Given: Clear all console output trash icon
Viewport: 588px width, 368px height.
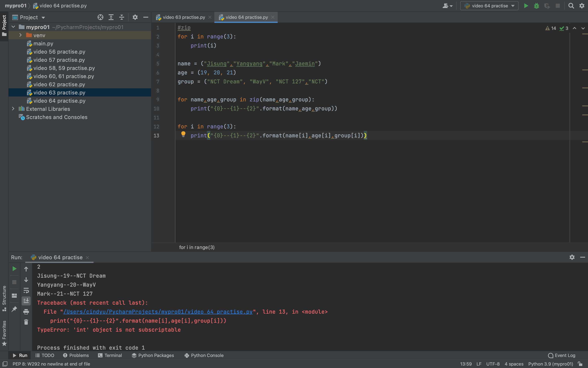Looking at the screenshot, I should click(x=26, y=322).
